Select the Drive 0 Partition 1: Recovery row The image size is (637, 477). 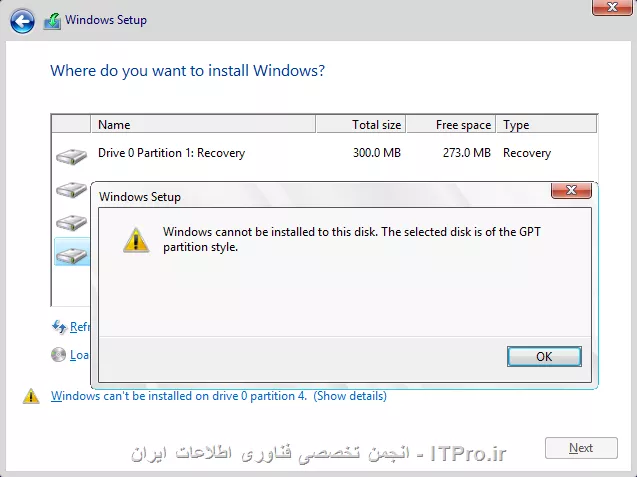(324, 153)
